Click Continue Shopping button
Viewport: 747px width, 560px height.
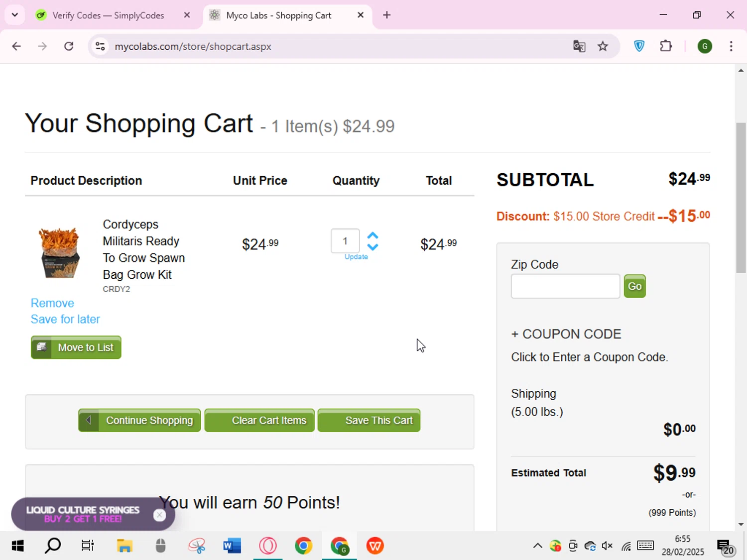point(139,421)
